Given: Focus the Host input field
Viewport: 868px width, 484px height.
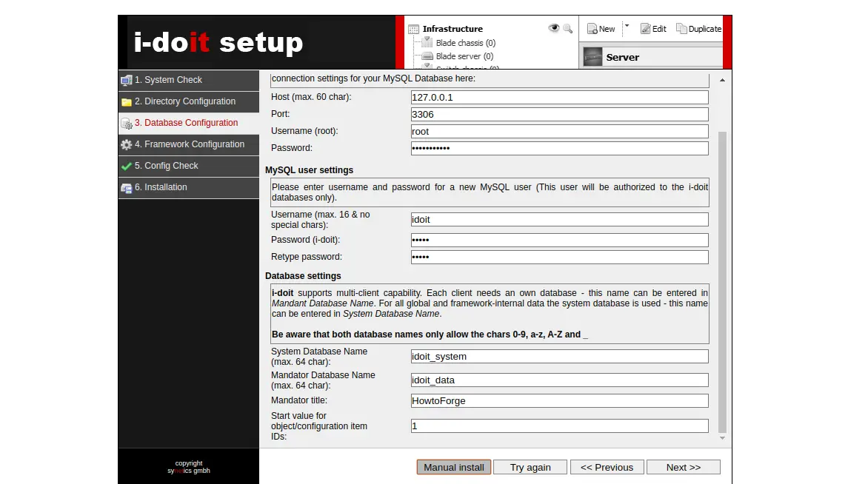Looking at the screenshot, I should [559, 98].
